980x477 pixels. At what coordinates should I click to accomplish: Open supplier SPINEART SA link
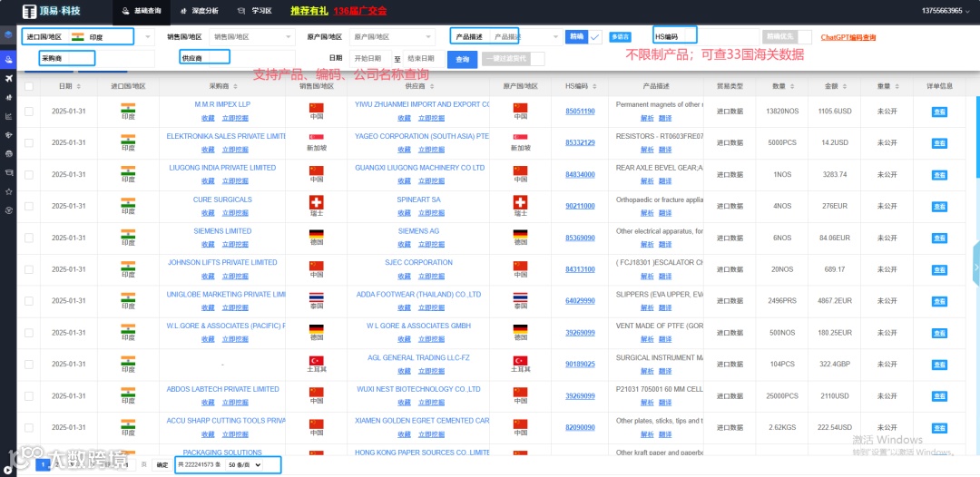point(418,200)
